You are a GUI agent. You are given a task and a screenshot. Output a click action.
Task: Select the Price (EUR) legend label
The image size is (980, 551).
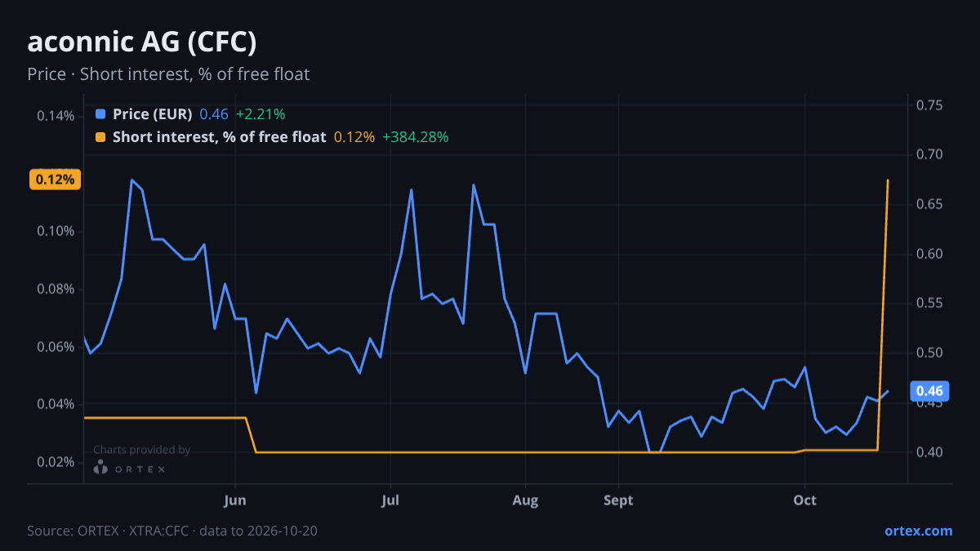(152, 114)
